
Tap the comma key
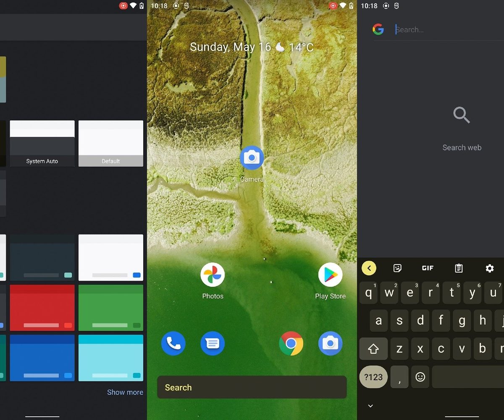coord(399,377)
